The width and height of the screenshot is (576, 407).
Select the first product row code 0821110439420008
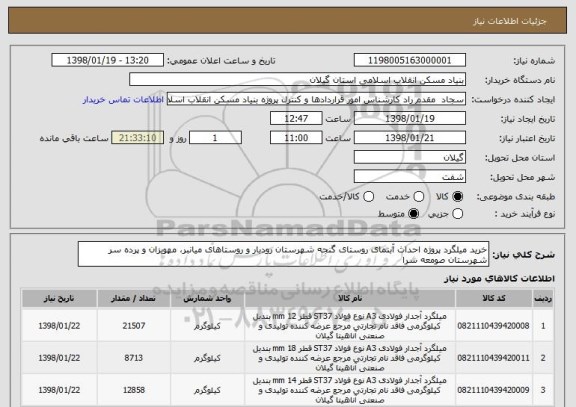493,326
